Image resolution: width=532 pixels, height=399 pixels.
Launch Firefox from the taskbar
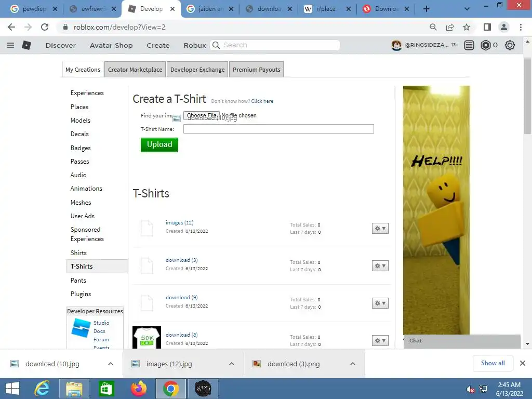139,389
